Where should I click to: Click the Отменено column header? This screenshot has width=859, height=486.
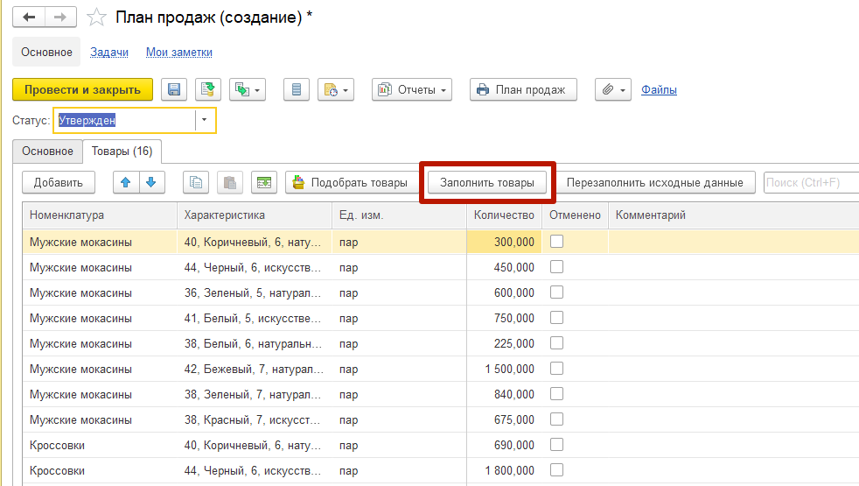pyautogui.click(x=575, y=215)
